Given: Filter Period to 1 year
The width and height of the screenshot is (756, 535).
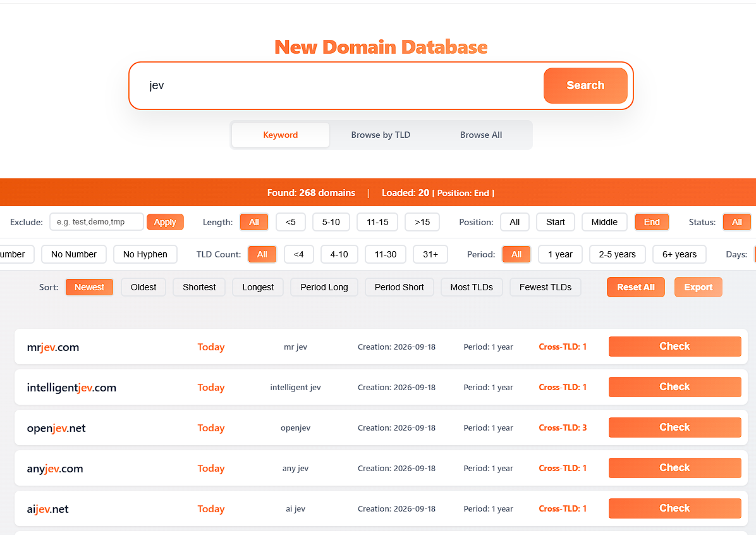Looking at the screenshot, I should pyautogui.click(x=560, y=254).
